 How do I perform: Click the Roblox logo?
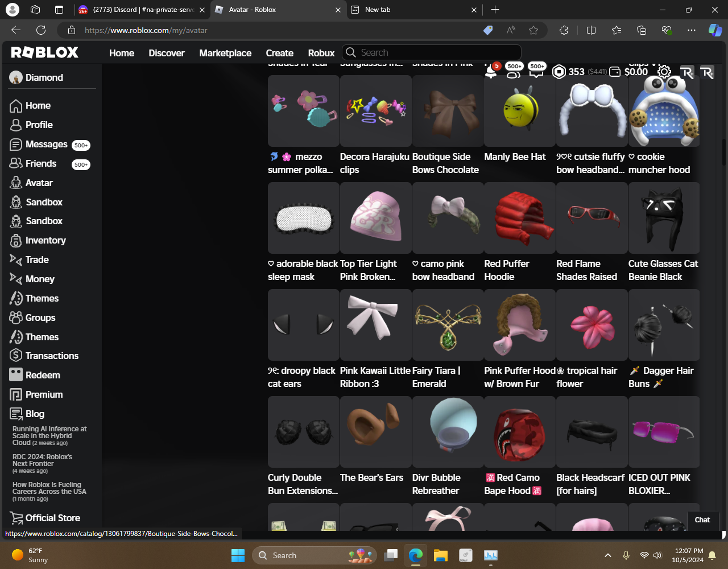pos(45,52)
